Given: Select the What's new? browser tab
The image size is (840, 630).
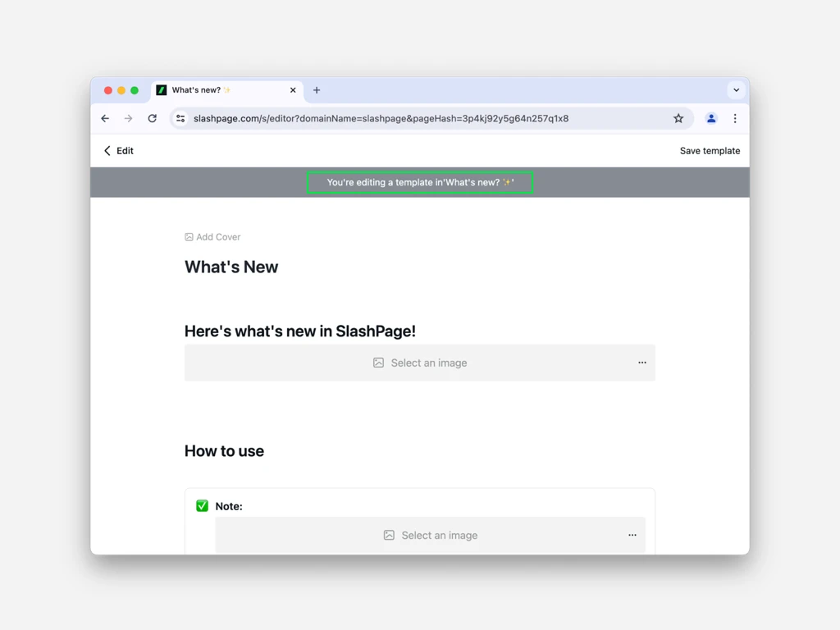Looking at the screenshot, I should coord(228,90).
